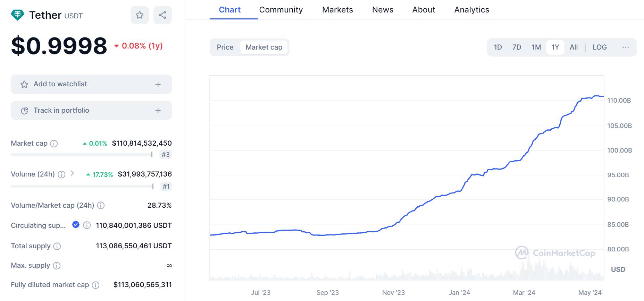Click the plus on Add to watchlist
The width and height of the screenshot is (644, 301).
click(x=158, y=84)
